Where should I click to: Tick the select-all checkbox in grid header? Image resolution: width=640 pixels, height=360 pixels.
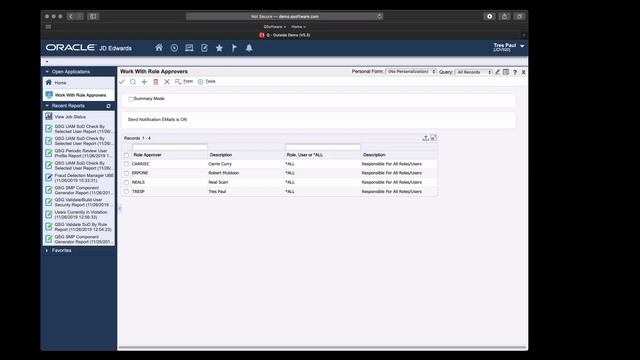coord(126,155)
